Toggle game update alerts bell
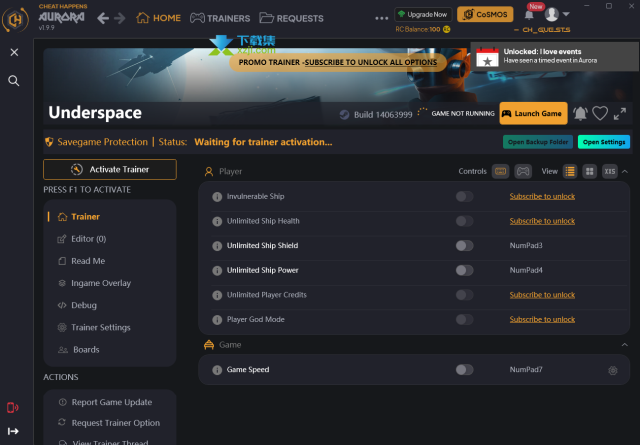The height and width of the screenshot is (445, 640). tap(580, 113)
